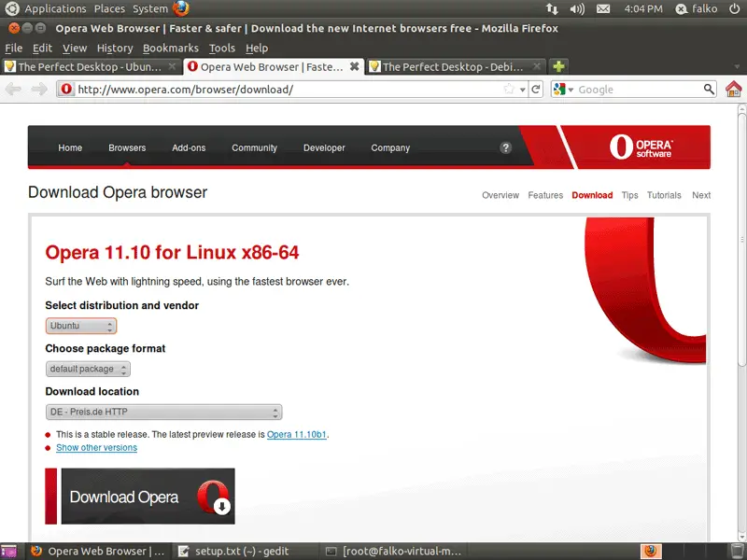The width and height of the screenshot is (747, 560).
Task: Open the Places menu
Action: coord(109,8)
